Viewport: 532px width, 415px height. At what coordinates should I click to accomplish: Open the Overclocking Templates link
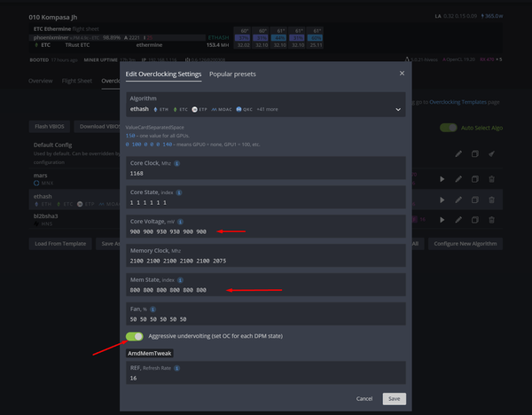click(x=460, y=103)
